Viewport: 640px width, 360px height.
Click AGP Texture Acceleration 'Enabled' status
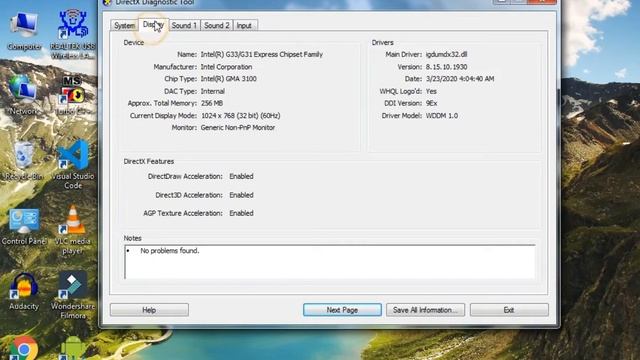pyautogui.click(x=241, y=213)
